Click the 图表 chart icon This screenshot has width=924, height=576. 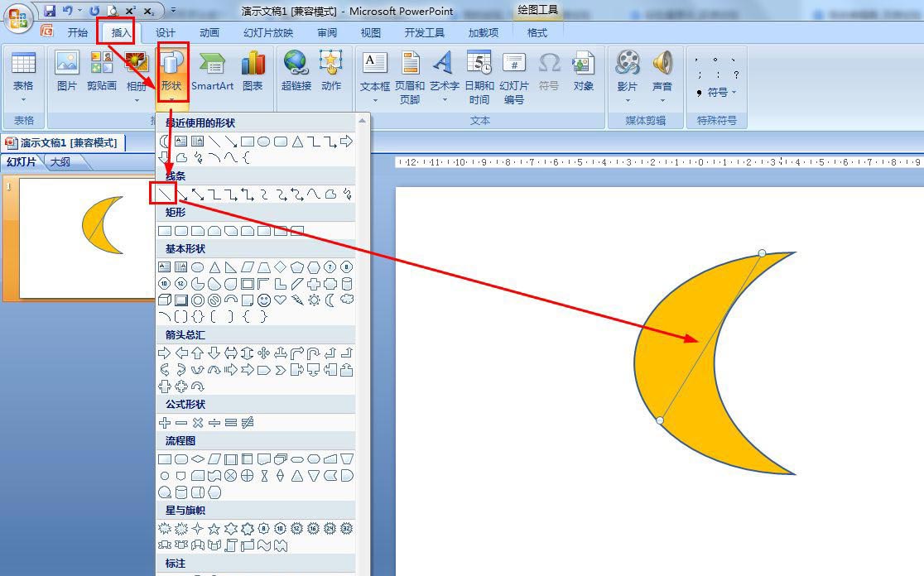click(x=253, y=71)
